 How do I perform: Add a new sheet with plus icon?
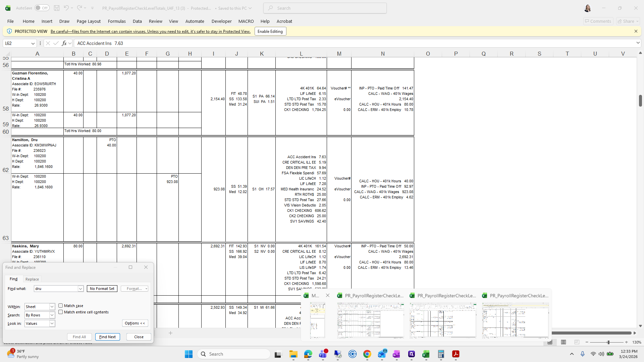point(170,333)
